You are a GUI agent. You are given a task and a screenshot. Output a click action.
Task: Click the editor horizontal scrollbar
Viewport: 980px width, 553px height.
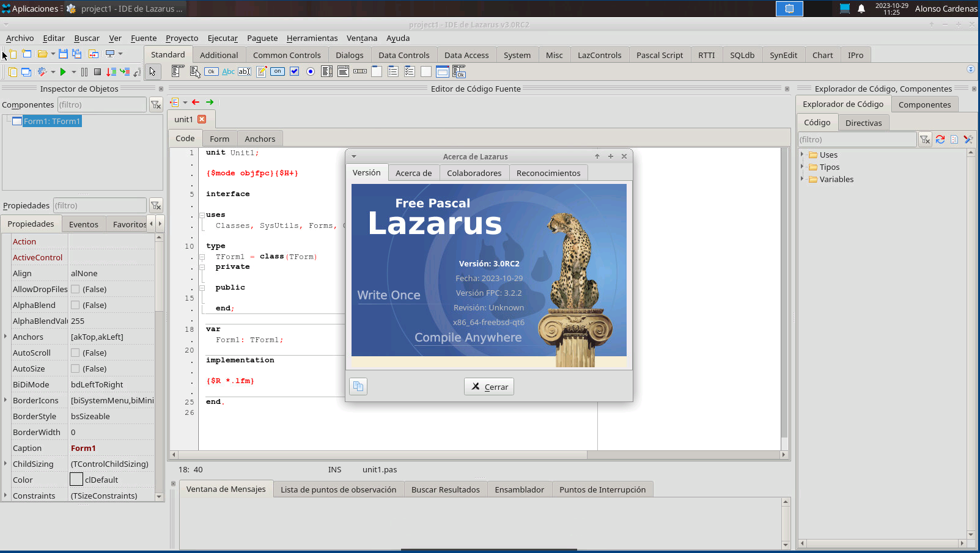478,455
